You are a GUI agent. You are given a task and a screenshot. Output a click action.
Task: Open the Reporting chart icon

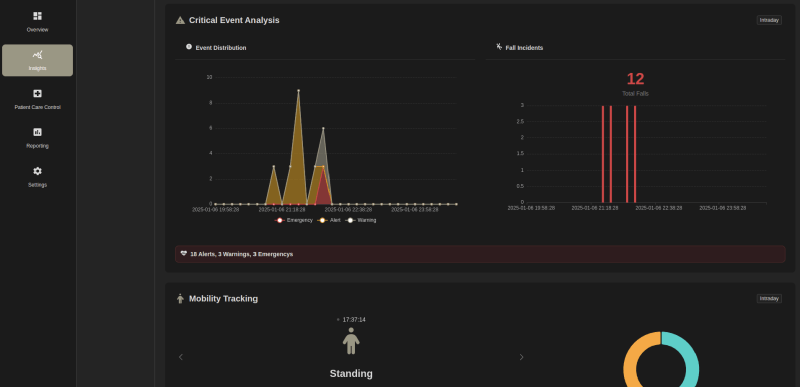click(x=37, y=132)
